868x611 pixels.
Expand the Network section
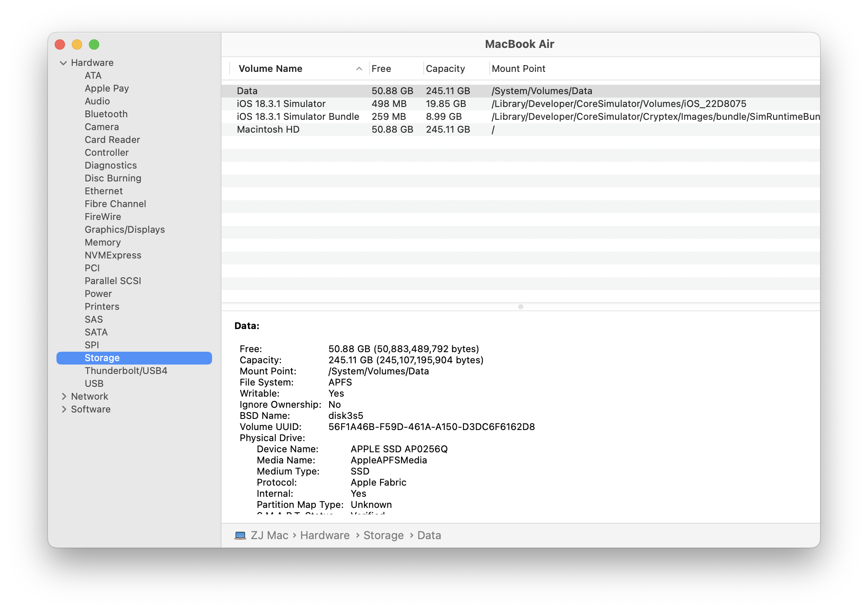point(64,397)
